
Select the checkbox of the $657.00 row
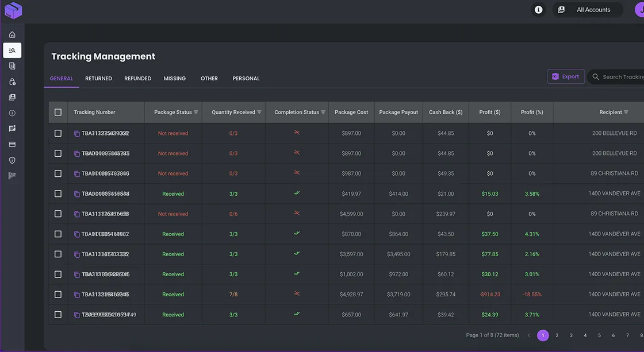click(x=58, y=315)
